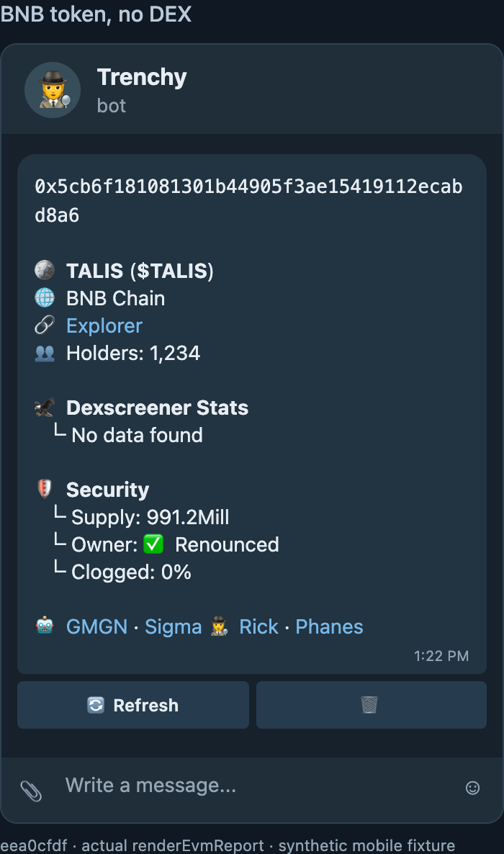
Task: Click the paperclip attachment icon
Action: point(31,791)
